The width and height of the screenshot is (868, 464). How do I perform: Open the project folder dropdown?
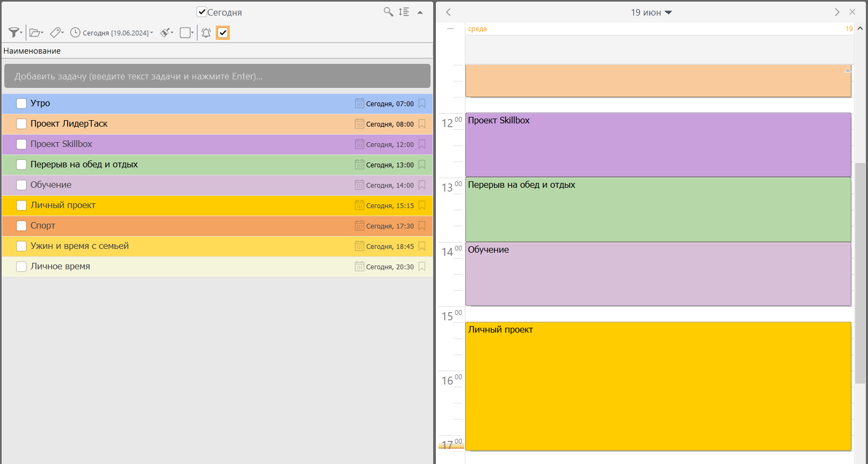tap(36, 33)
